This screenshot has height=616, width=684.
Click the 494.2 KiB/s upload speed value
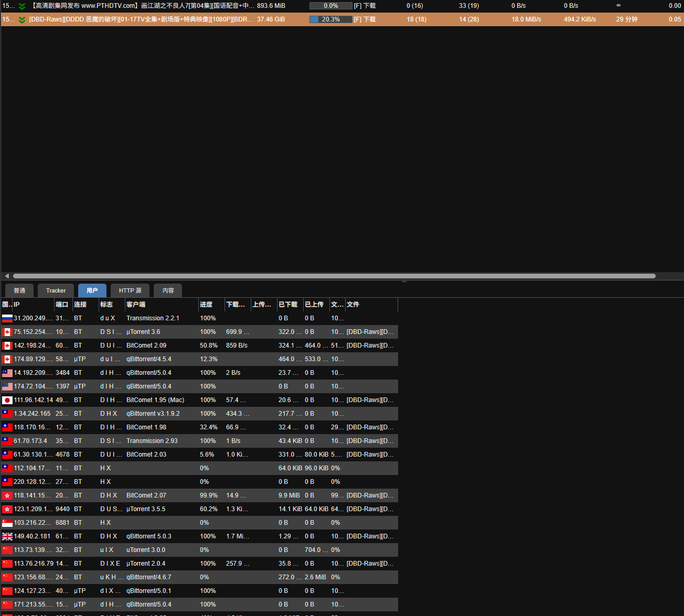(580, 19)
